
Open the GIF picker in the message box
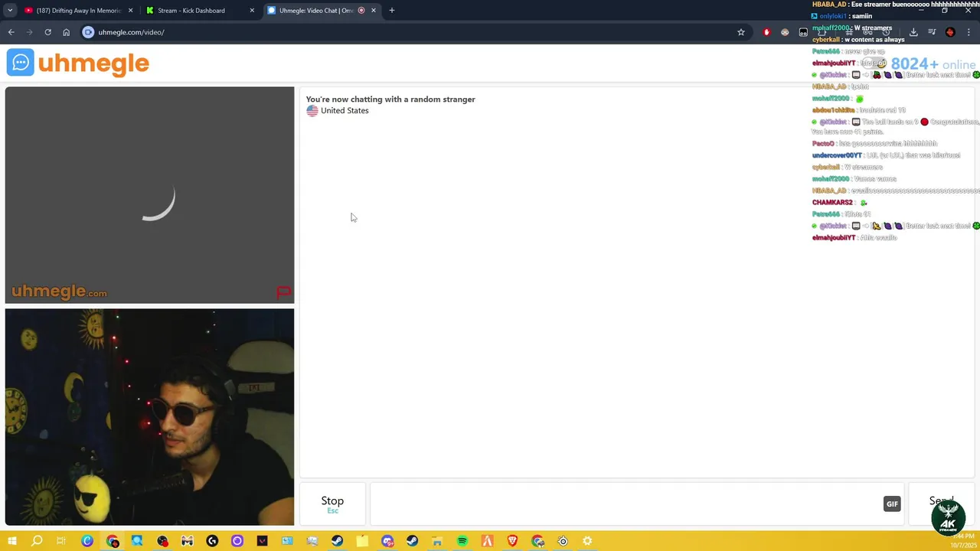coord(892,504)
